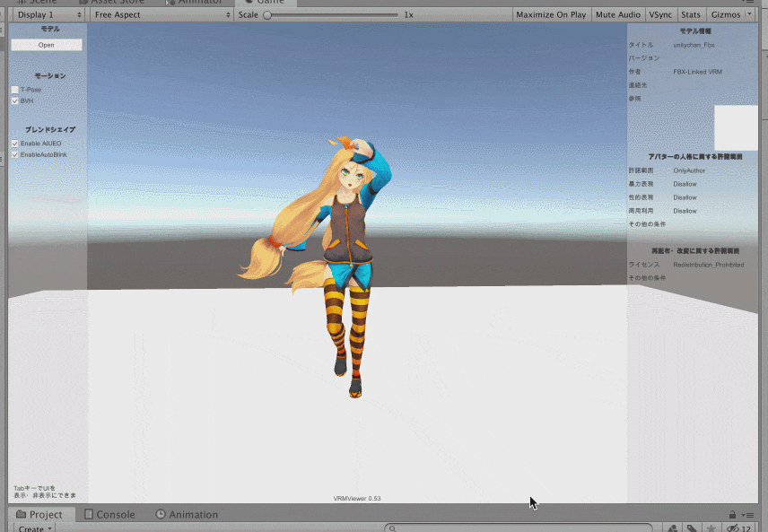Click the 作者 label

[x=635, y=72]
